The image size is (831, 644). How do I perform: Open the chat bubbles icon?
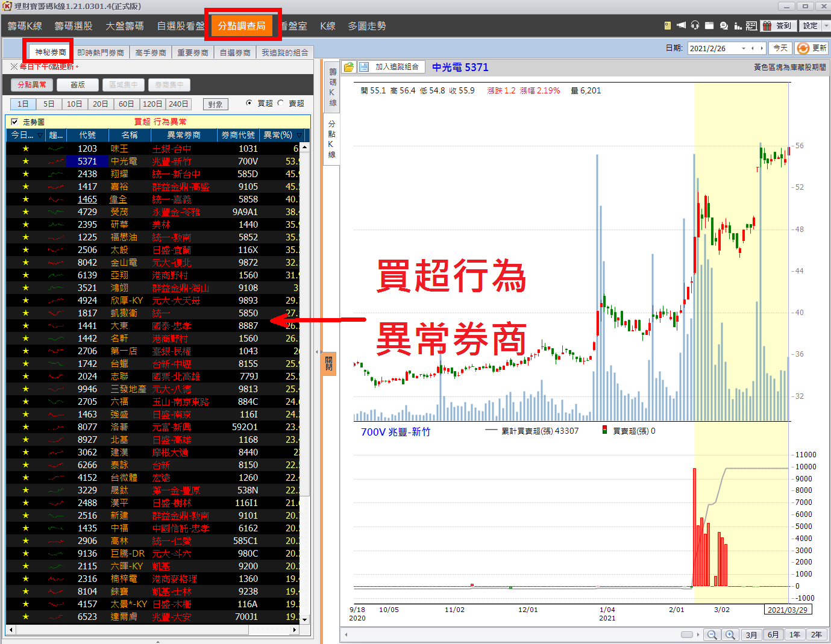pyautogui.click(x=724, y=26)
